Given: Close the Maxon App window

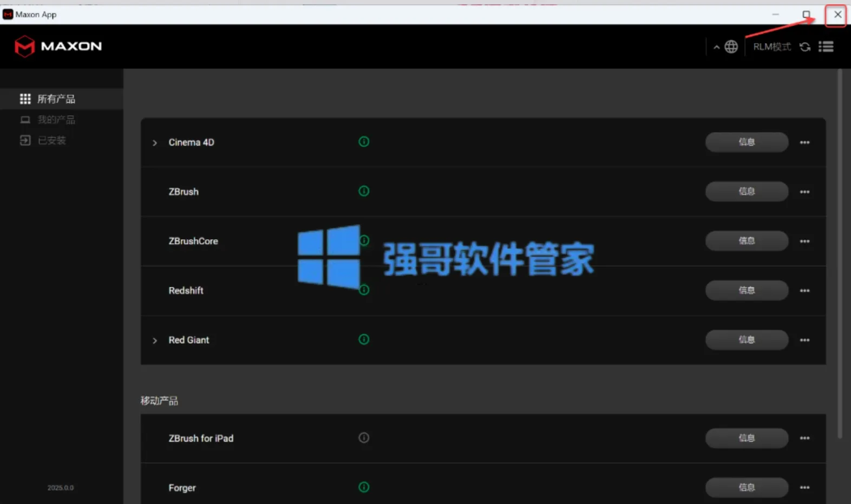Looking at the screenshot, I should pyautogui.click(x=837, y=15).
